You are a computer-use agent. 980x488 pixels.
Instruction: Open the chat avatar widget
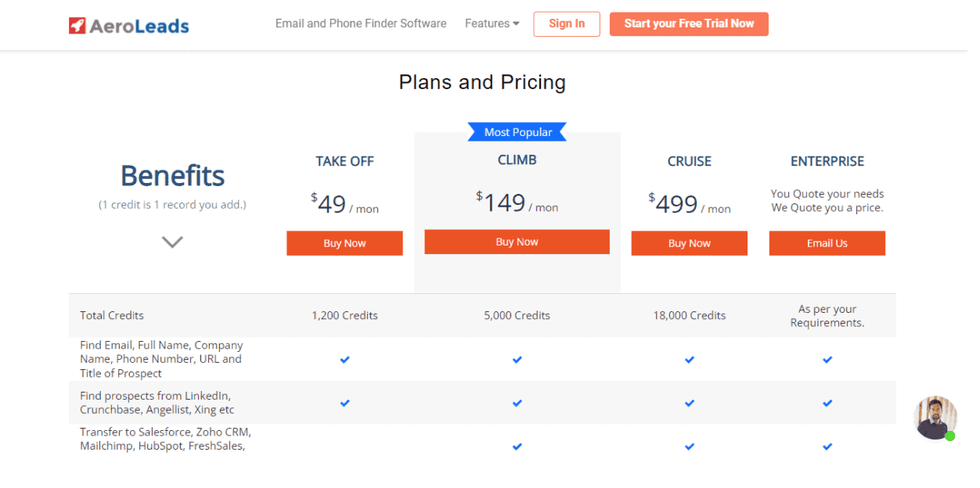pos(935,418)
